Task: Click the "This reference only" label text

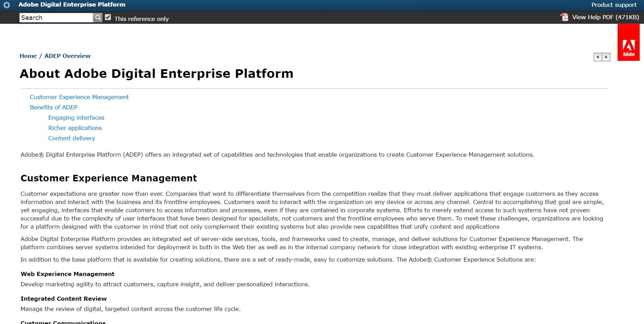Action: click(x=141, y=19)
